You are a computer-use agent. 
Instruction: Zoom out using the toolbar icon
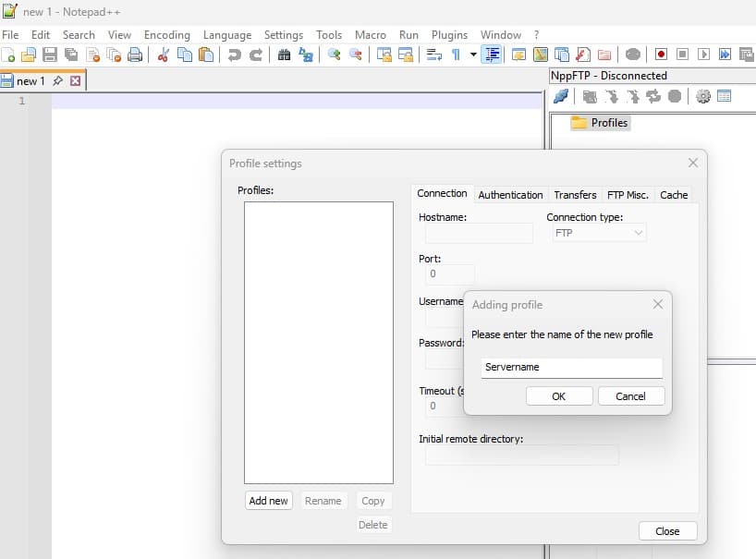click(356, 55)
